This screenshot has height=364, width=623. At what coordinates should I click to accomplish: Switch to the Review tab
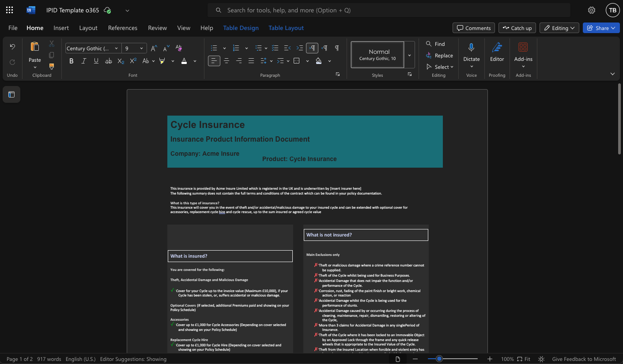coord(157,28)
